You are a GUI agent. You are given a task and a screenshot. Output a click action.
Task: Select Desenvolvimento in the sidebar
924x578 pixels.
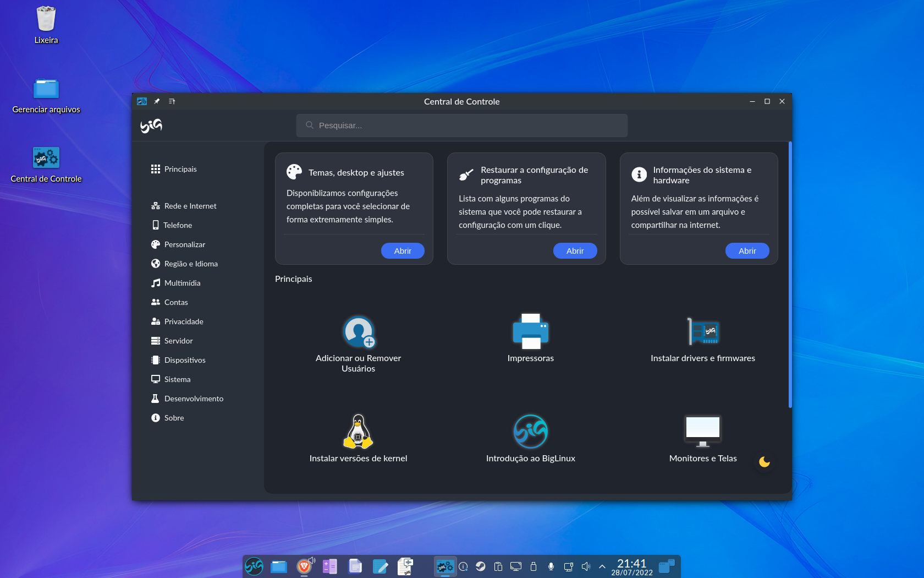click(x=187, y=399)
